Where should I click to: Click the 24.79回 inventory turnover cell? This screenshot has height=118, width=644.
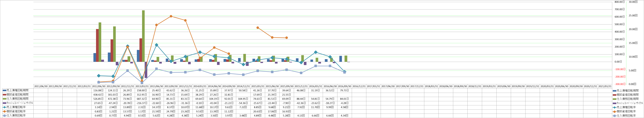[171, 112]
